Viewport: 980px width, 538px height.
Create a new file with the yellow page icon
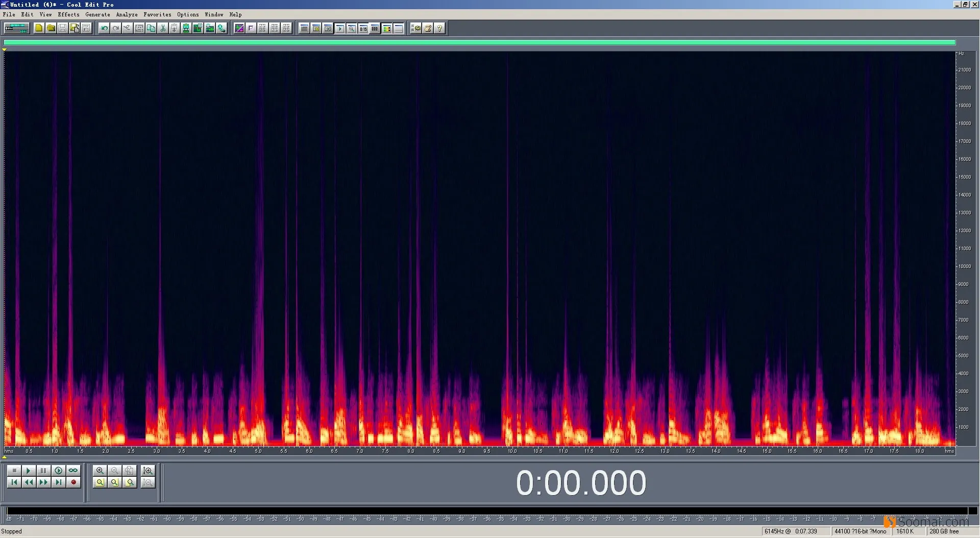pyautogui.click(x=39, y=28)
